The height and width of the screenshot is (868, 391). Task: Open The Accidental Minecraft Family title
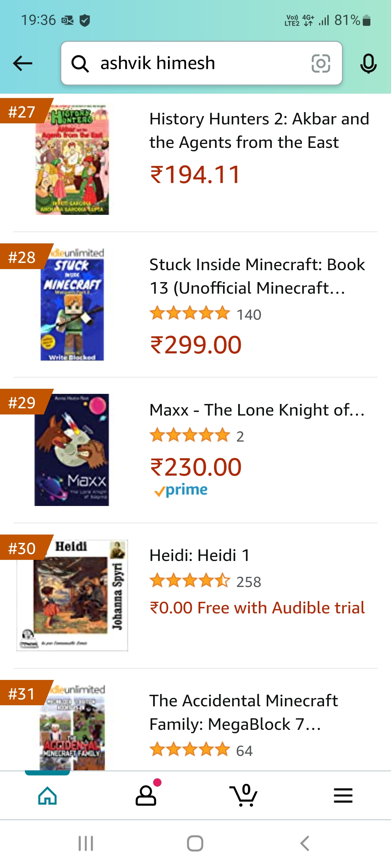point(243,712)
